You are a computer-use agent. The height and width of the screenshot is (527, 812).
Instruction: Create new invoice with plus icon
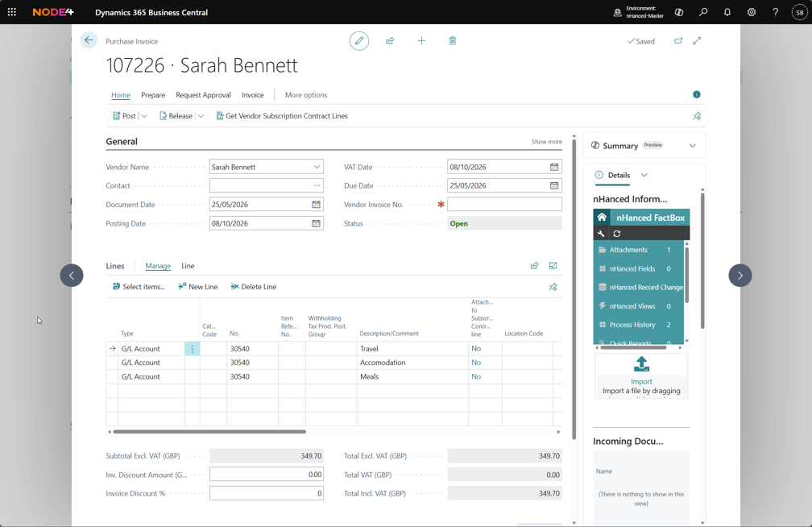pos(421,41)
